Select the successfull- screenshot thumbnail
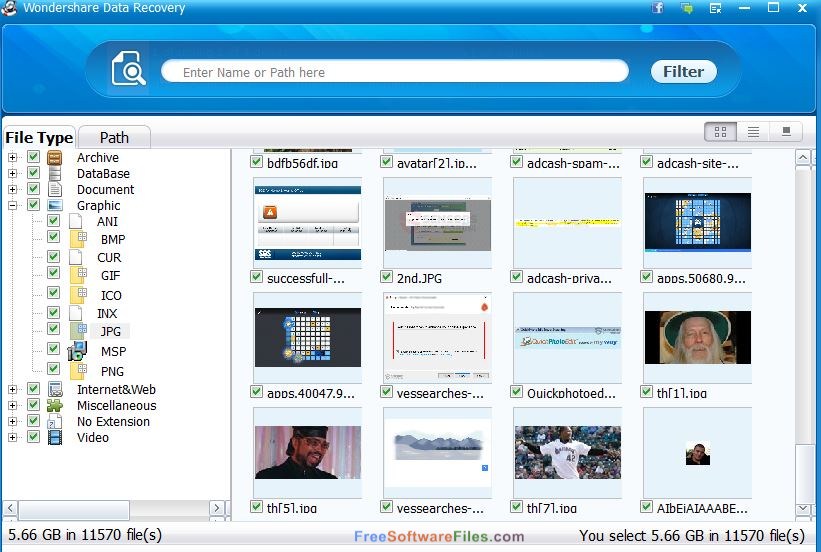Viewport: 821px width, 552px height. click(307, 223)
